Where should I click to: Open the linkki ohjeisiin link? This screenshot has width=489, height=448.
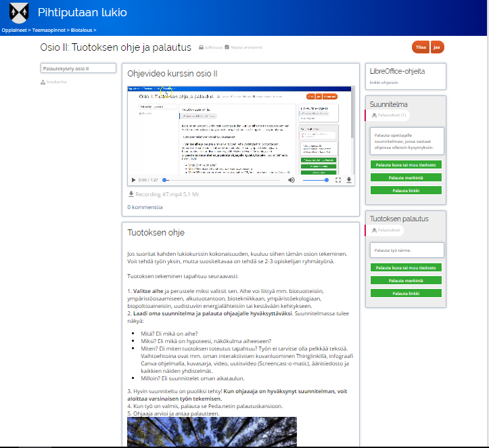pyautogui.click(x=383, y=82)
